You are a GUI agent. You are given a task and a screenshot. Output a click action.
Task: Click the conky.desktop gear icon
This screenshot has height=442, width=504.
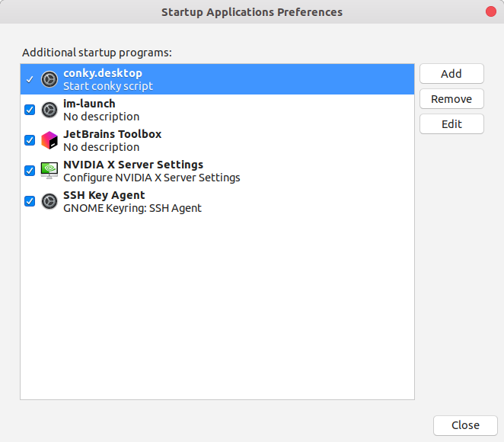click(49, 79)
